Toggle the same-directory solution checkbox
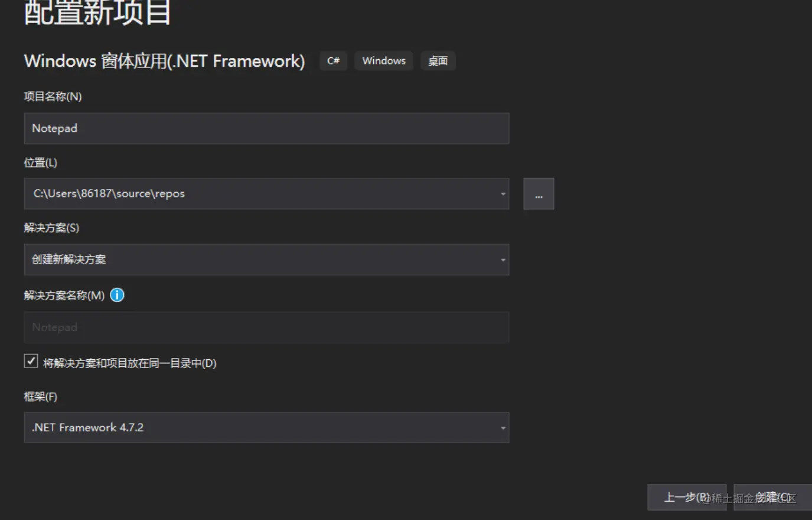812x520 pixels. coord(31,361)
